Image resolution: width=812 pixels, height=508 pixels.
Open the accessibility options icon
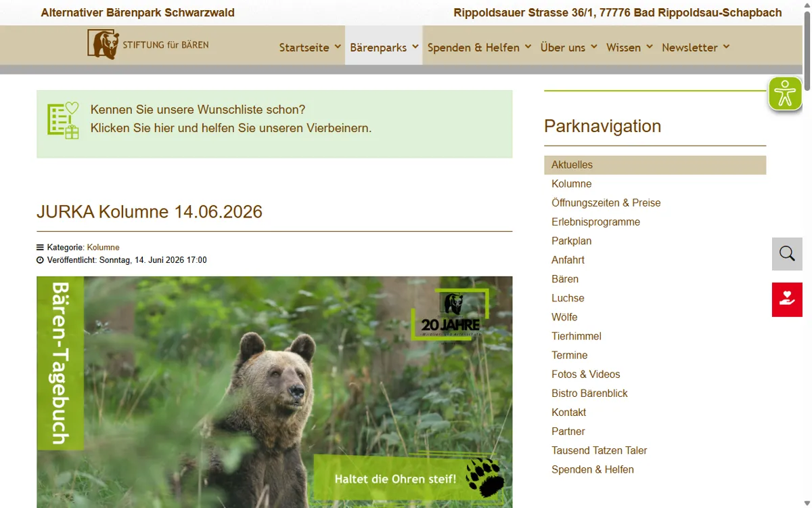785,93
